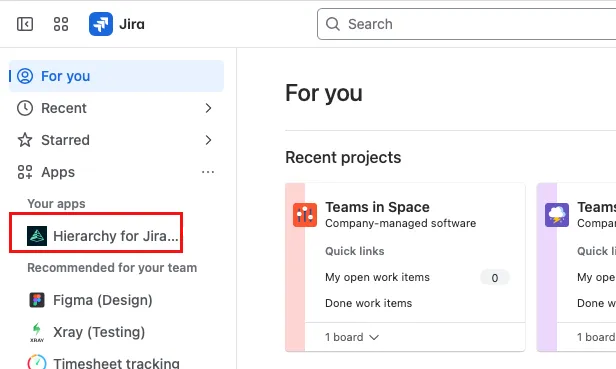The image size is (616, 369).
Task: Click the Teams in Space project avatar
Action: pos(305,215)
